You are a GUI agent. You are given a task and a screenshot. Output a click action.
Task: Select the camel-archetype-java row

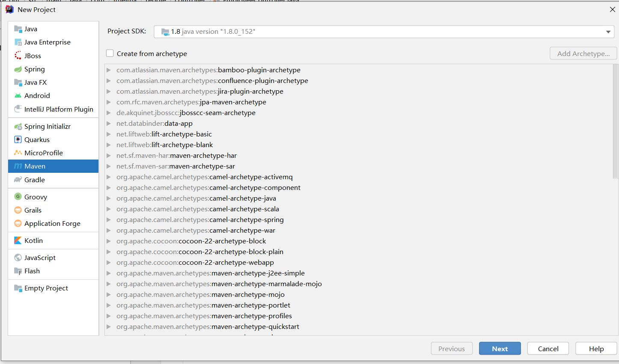pos(359,198)
